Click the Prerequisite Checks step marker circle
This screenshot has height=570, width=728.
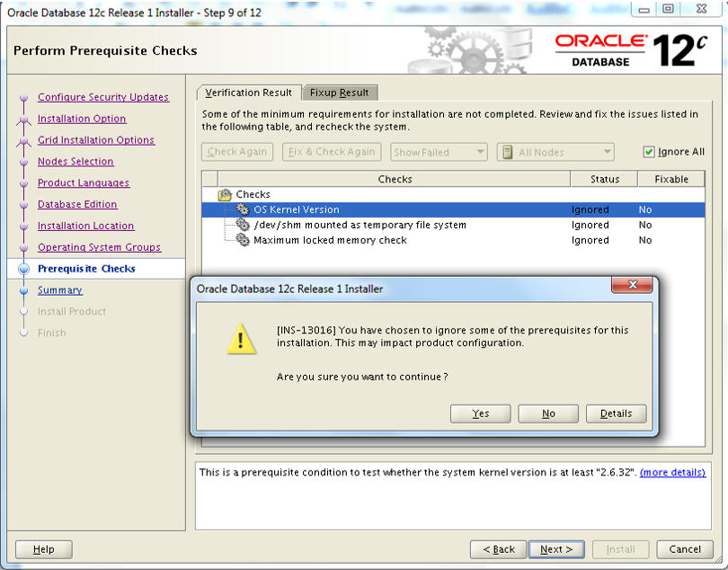pyautogui.click(x=23, y=269)
